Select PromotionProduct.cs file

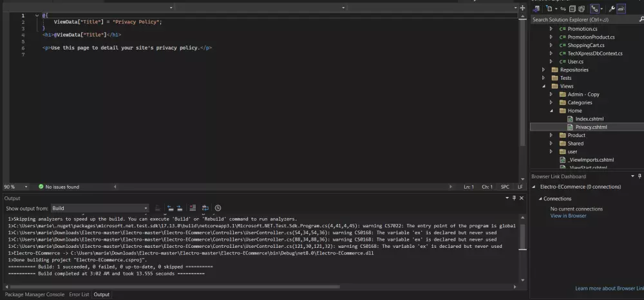point(591,37)
